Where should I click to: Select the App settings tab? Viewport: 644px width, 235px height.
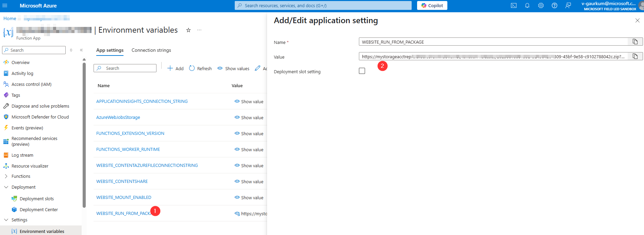(x=110, y=50)
